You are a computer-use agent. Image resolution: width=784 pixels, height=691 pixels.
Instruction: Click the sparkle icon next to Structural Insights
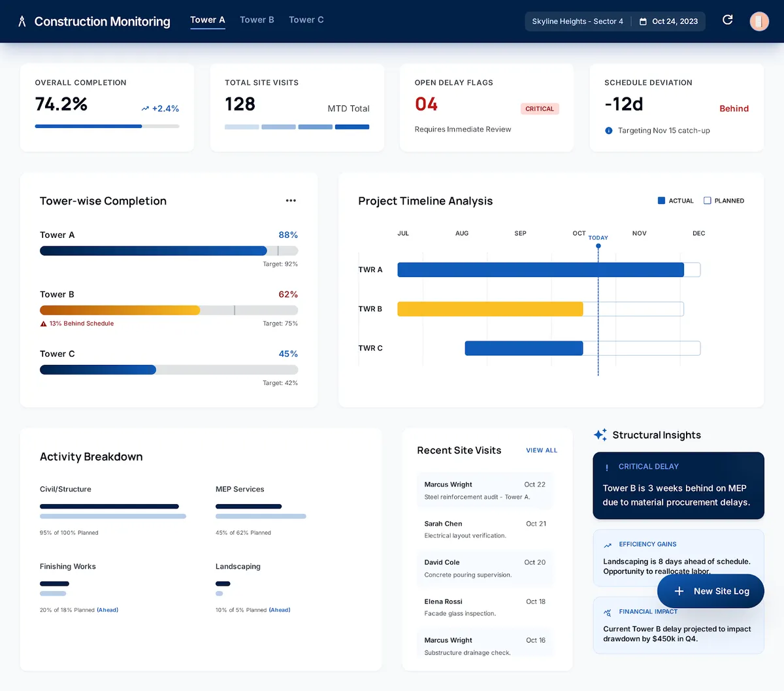(599, 434)
